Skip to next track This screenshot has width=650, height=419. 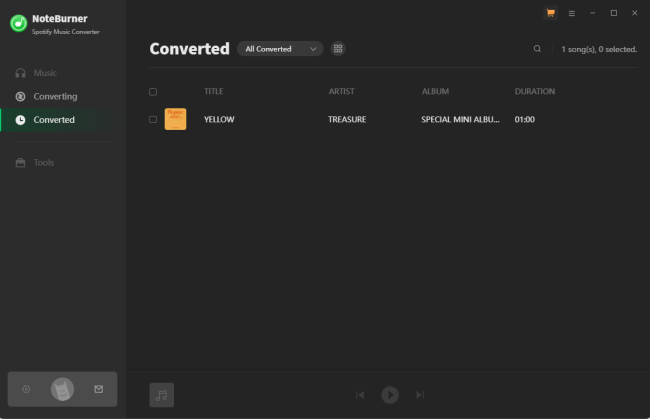tap(420, 395)
